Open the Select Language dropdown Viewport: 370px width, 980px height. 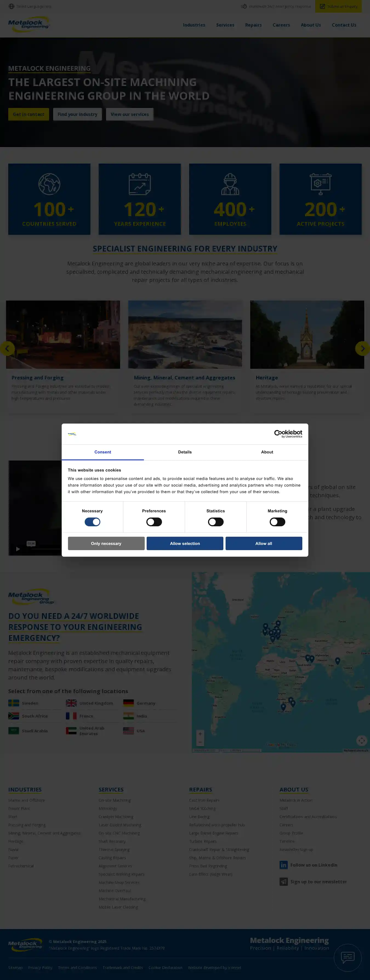coord(33,6)
